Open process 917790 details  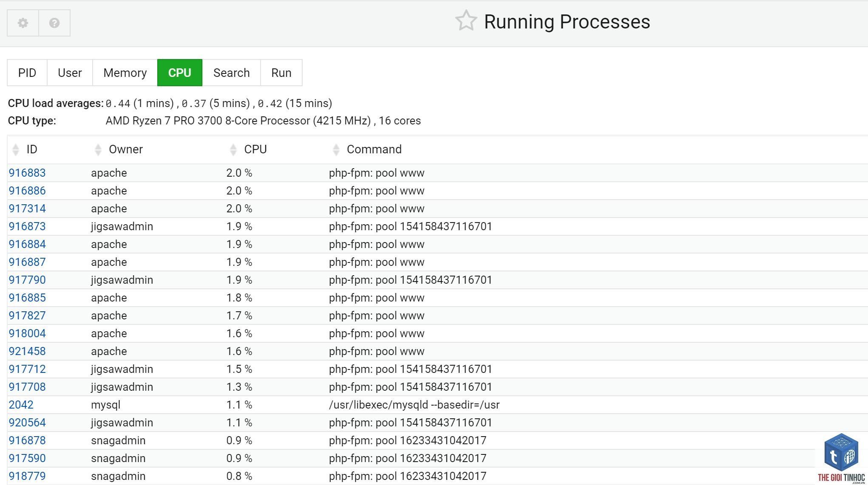pos(27,280)
